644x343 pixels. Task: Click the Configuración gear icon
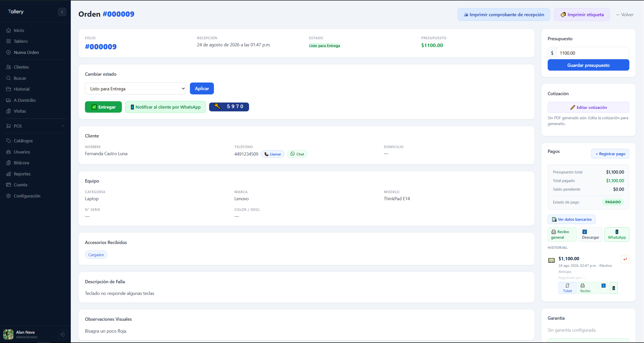click(9, 196)
